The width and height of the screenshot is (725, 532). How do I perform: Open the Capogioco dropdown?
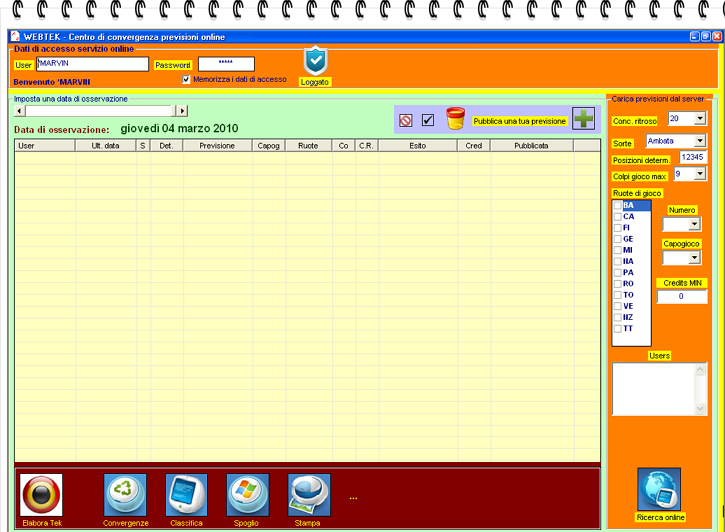(694, 258)
